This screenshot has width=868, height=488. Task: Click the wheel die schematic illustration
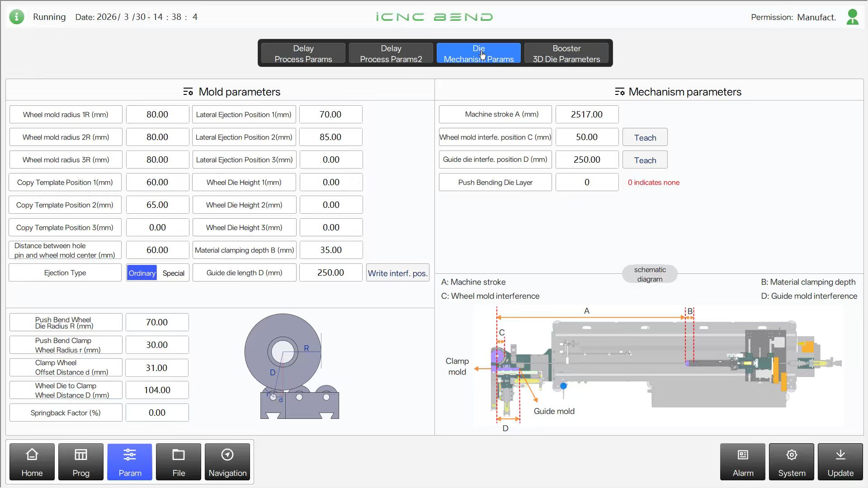pos(292,366)
